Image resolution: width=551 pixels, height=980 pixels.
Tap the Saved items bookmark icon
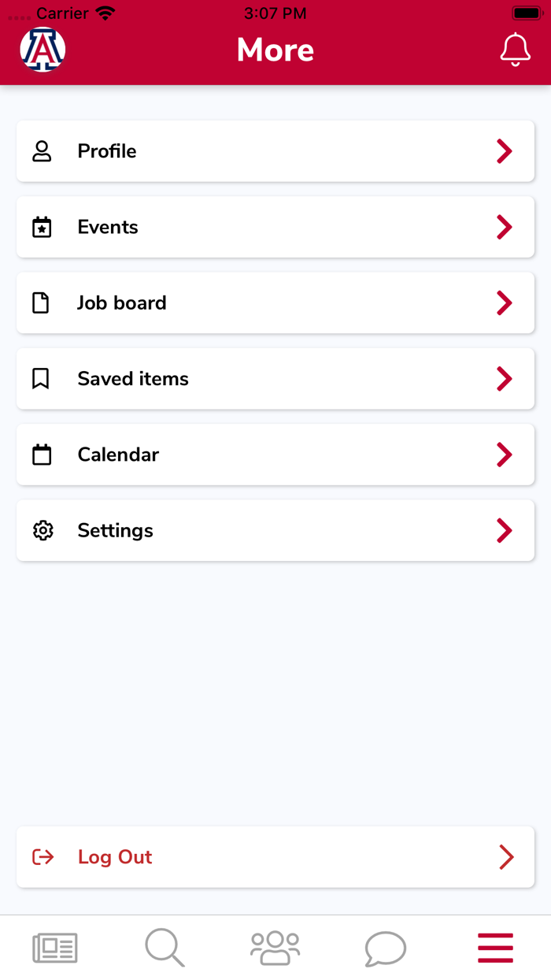coord(41,379)
